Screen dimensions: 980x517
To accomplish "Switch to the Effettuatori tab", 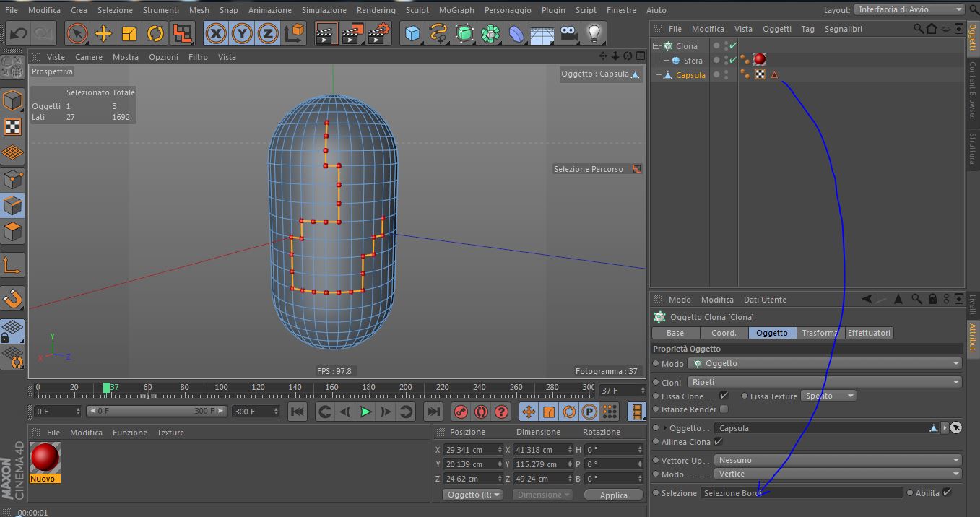I will coord(870,333).
